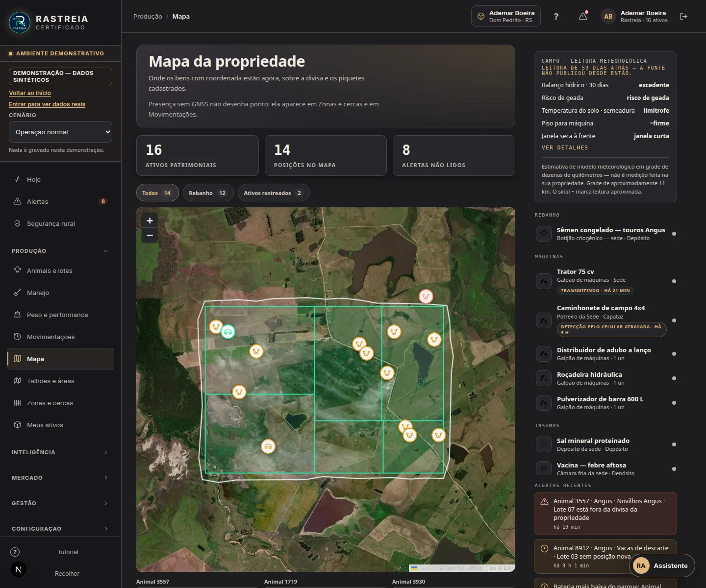This screenshot has width=706, height=588.
Task: Open Hoje in the sidebar
Action: click(x=60, y=179)
